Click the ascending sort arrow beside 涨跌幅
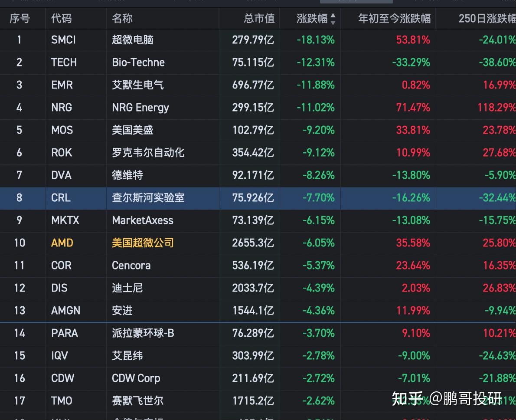The image size is (516, 420). point(333,16)
